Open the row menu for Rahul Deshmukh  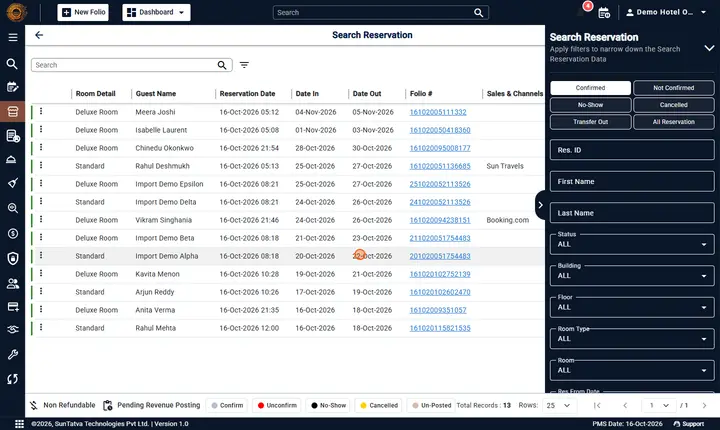41,165
